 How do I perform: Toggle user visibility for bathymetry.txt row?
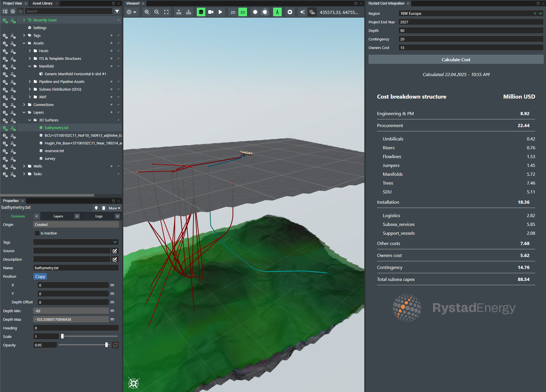13,128
